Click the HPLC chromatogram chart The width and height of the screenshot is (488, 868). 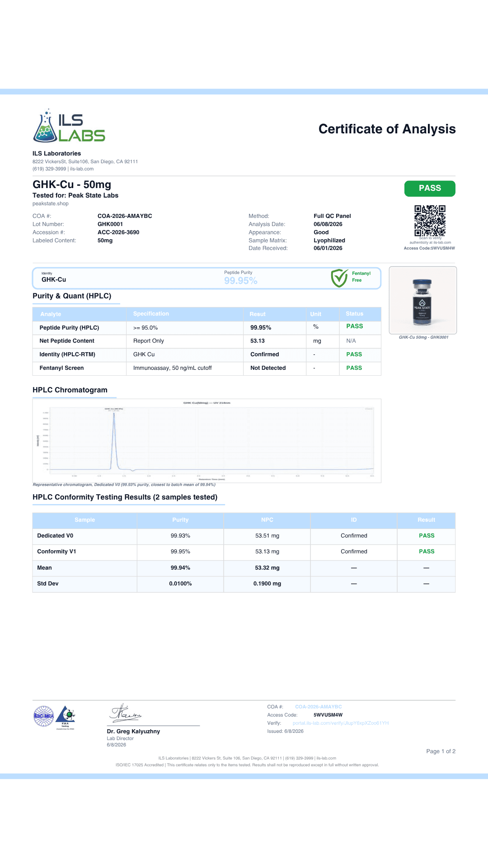pyautogui.click(x=207, y=440)
